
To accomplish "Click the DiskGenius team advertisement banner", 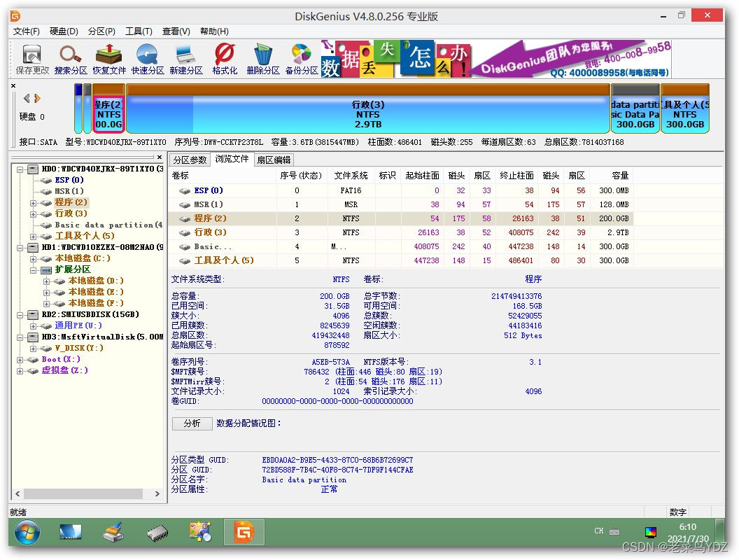I will pos(495,59).
